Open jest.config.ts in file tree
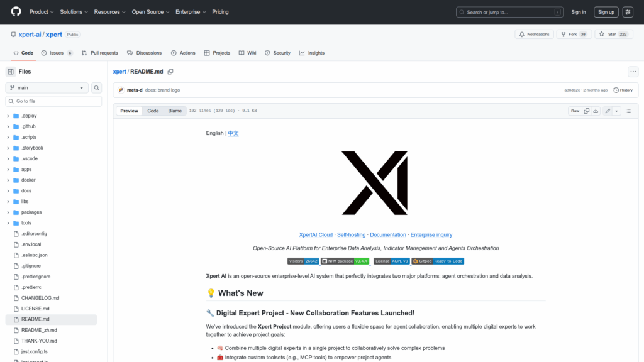The height and width of the screenshot is (362, 644). (x=35, y=352)
